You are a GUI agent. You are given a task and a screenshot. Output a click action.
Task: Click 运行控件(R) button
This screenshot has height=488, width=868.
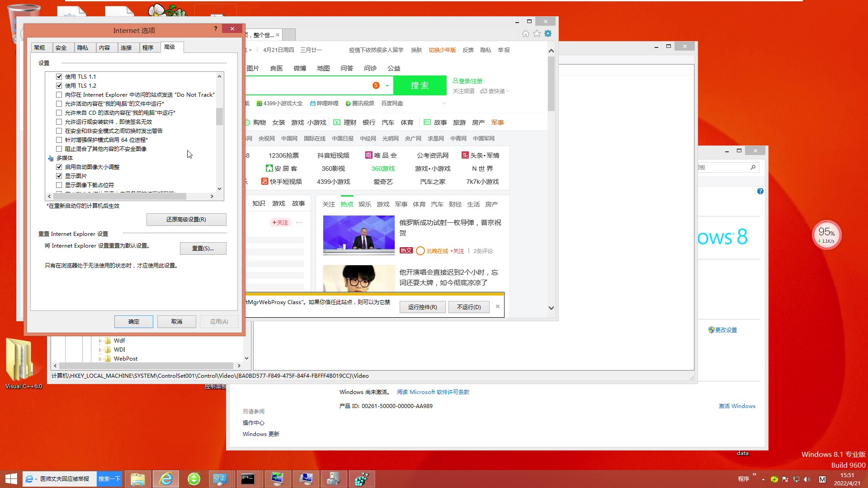coord(423,307)
